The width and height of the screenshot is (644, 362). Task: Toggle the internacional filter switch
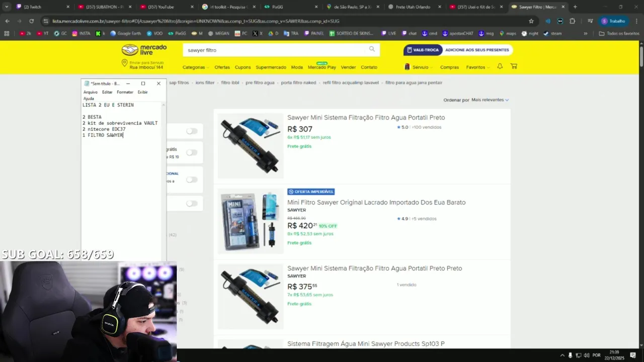coord(192,179)
